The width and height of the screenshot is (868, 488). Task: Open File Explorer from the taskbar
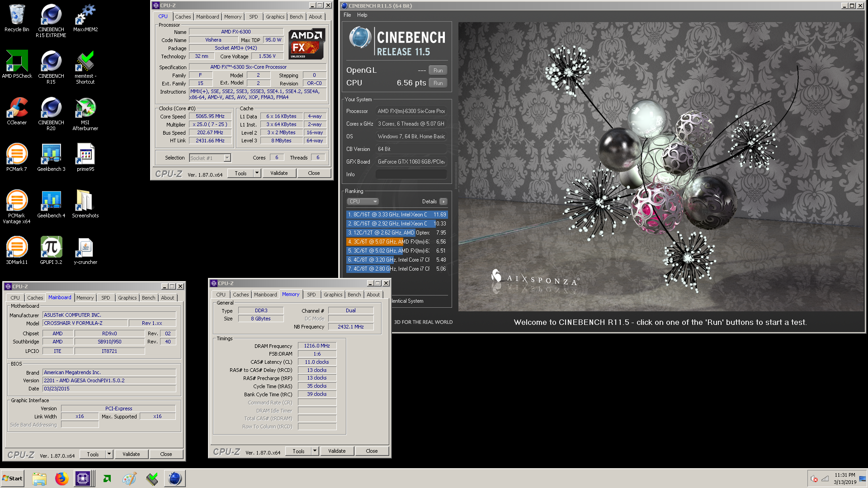[x=39, y=479]
